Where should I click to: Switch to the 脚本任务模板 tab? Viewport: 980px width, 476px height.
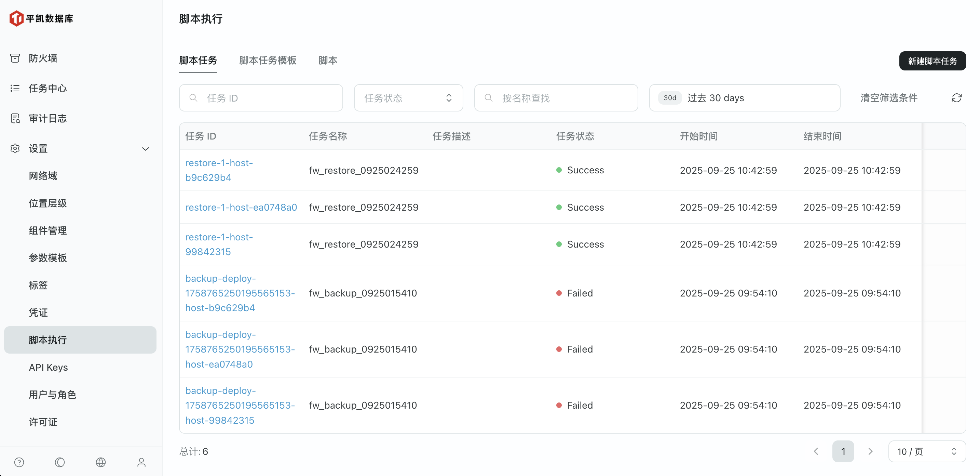(268, 61)
